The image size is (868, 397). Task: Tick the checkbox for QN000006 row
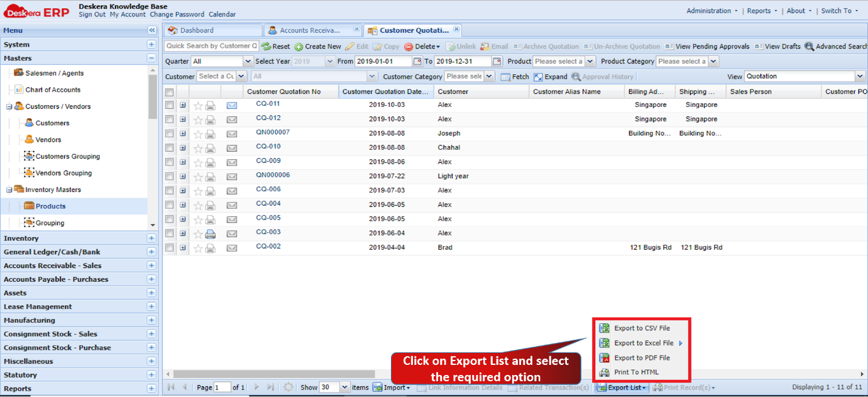[170, 176]
